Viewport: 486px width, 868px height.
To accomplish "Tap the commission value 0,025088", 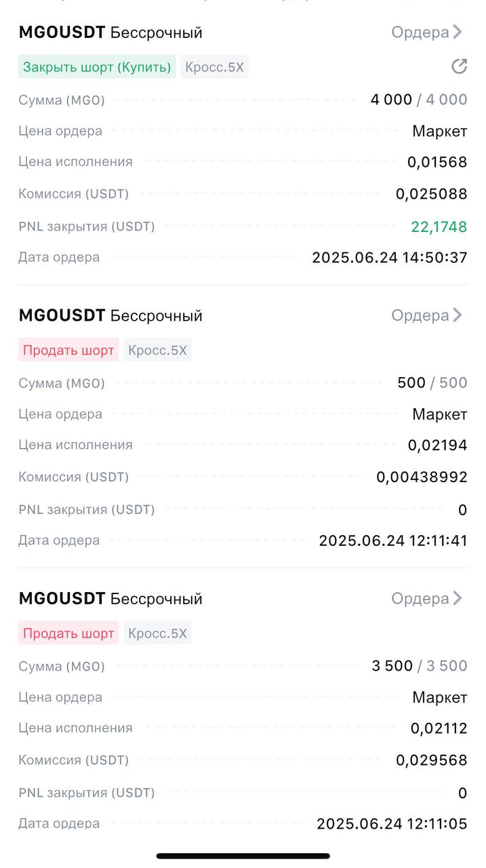I will [x=431, y=194].
